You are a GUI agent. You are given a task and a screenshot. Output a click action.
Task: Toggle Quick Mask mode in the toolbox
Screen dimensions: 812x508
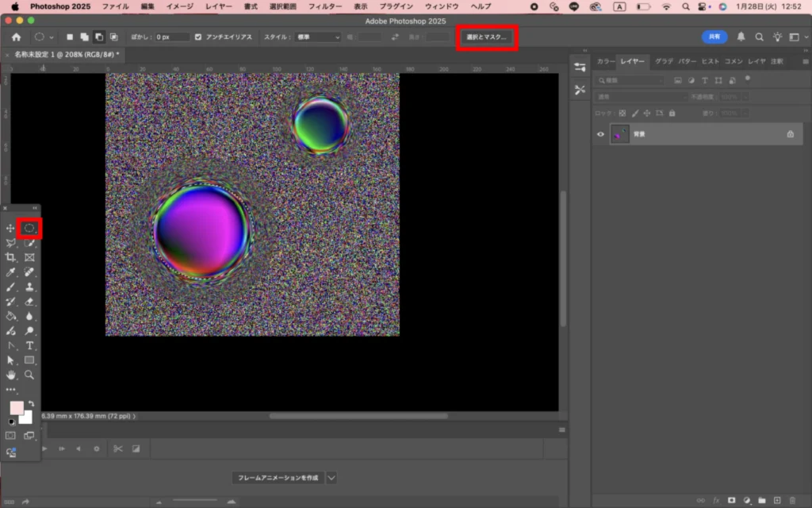coord(10,436)
